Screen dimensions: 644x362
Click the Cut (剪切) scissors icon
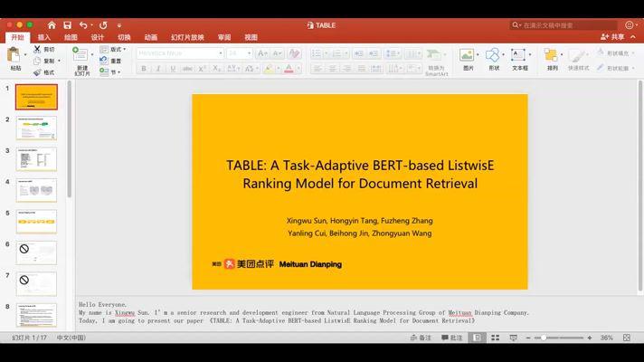[x=37, y=49]
